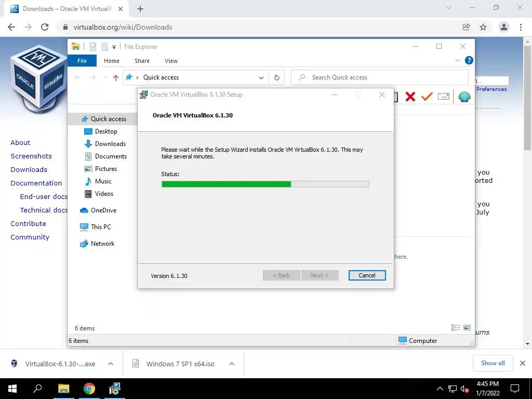Screen dimensions: 532x399
Task: Click the VirtualBox cube logo on webpage
Action: coord(38,79)
